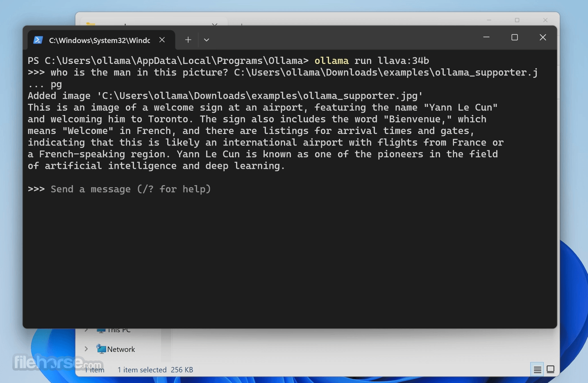Image resolution: width=588 pixels, height=383 pixels.
Task: Minimize the File Explorer window
Action: coord(489,20)
